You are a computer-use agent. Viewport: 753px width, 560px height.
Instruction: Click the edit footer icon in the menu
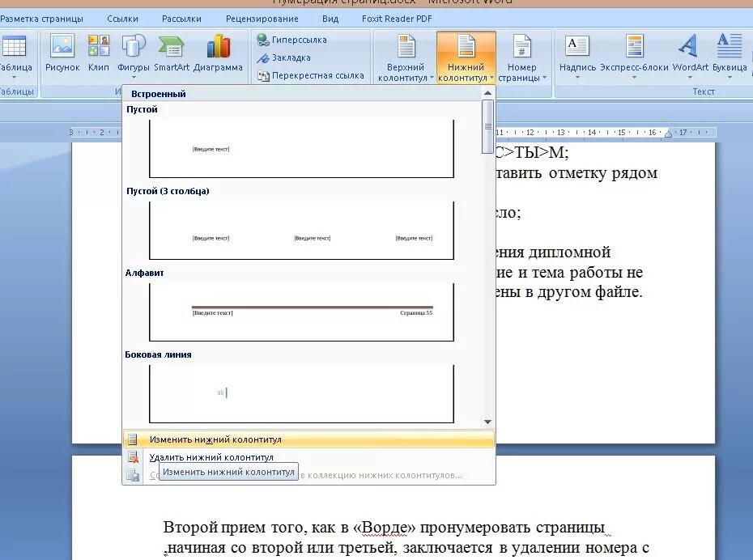pos(133,439)
